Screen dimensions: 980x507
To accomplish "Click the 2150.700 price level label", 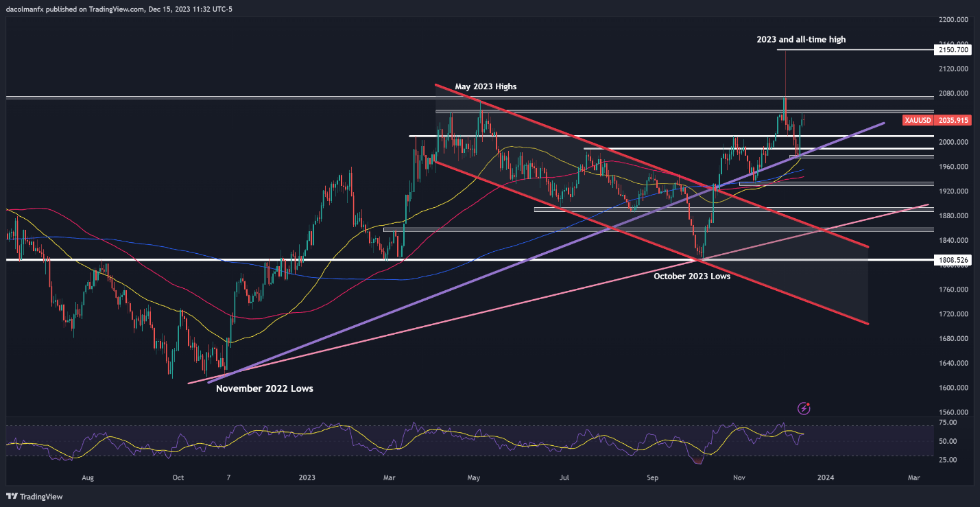I will pos(953,50).
